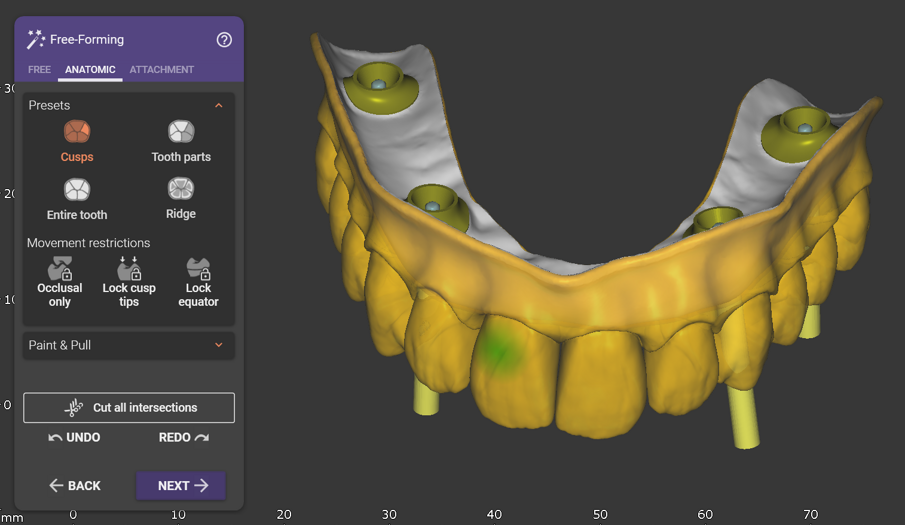The width and height of the screenshot is (905, 525).
Task: Go BACK to the previous step
Action: pyautogui.click(x=75, y=486)
